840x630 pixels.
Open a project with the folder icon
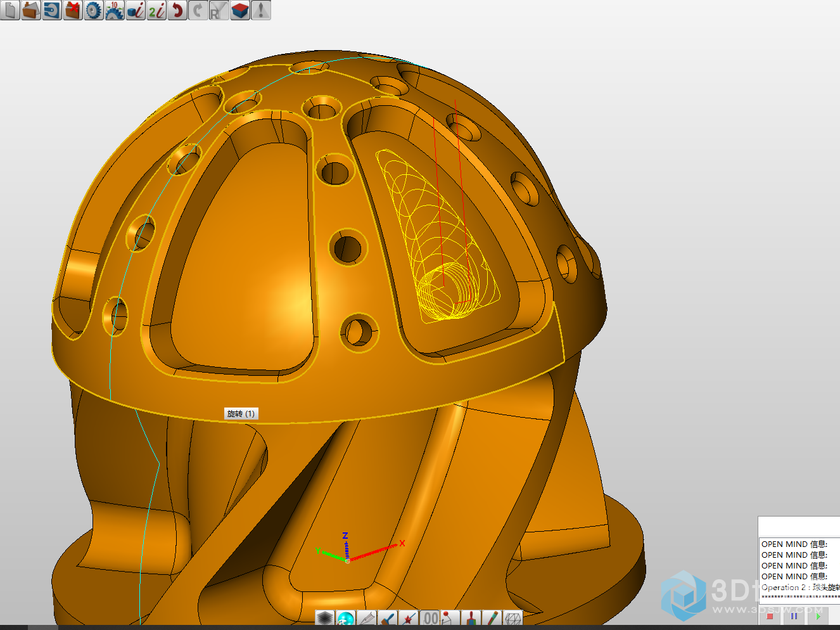tap(31, 10)
